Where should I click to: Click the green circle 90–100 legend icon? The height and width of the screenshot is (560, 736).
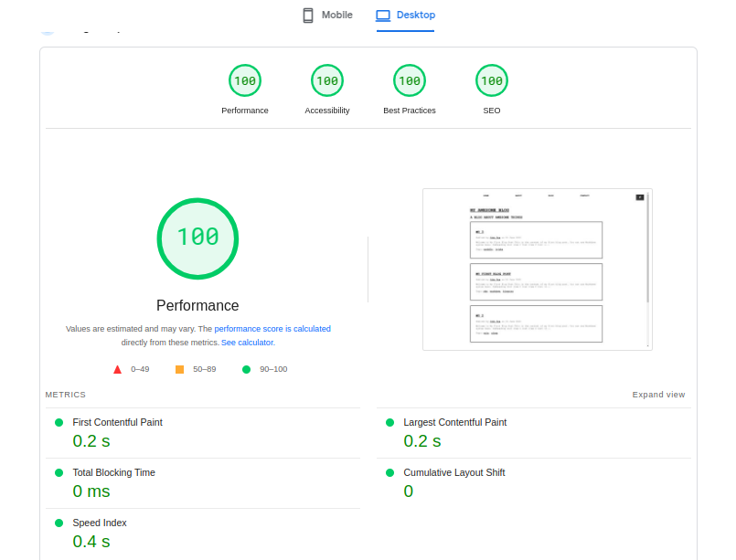coord(246,370)
